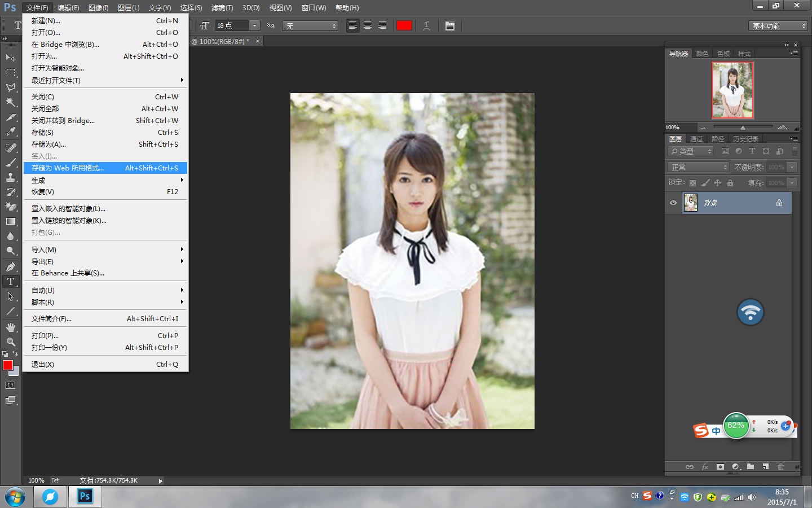Toggle Quick Mask mode
The image size is (812, 508).
tap(11, 386)
